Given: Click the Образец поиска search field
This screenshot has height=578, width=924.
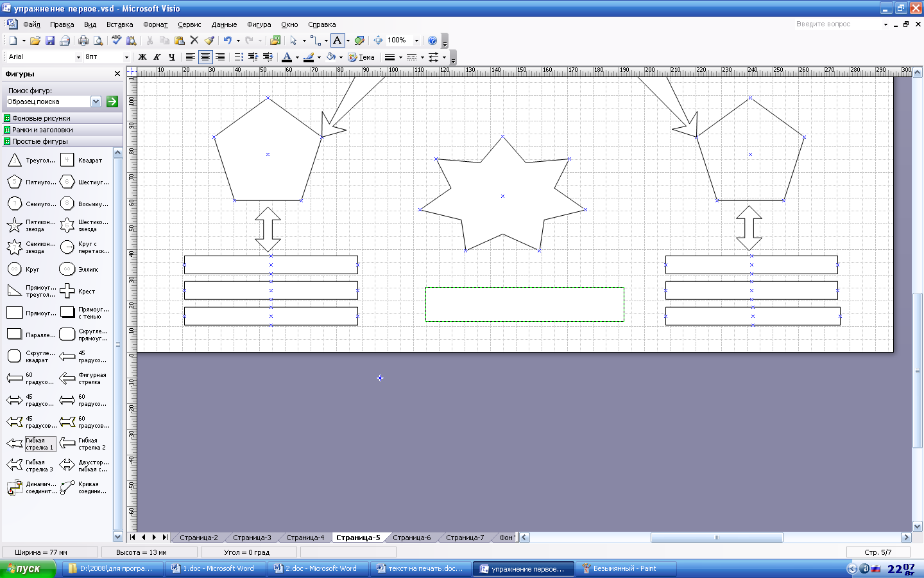Looking at the screenshot, I should pos(48,101).
